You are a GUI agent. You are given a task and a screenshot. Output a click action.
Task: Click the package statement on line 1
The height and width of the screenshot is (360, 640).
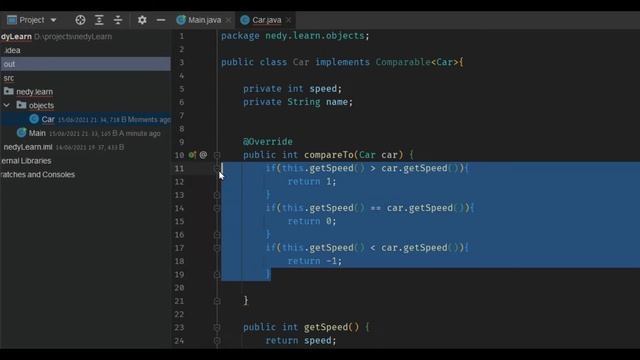click(x=295, y=36)
